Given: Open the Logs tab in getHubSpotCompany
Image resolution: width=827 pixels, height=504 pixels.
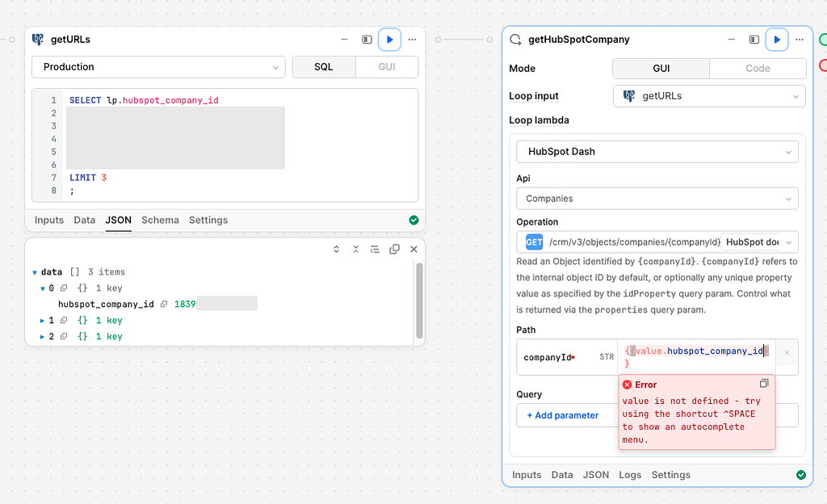Looking at the screenshot, I should (x=630, y=475).
